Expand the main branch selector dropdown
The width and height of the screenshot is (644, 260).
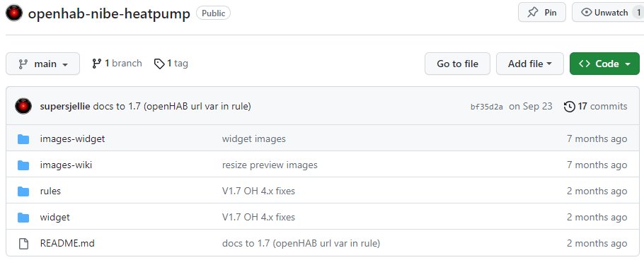(42, 64)
